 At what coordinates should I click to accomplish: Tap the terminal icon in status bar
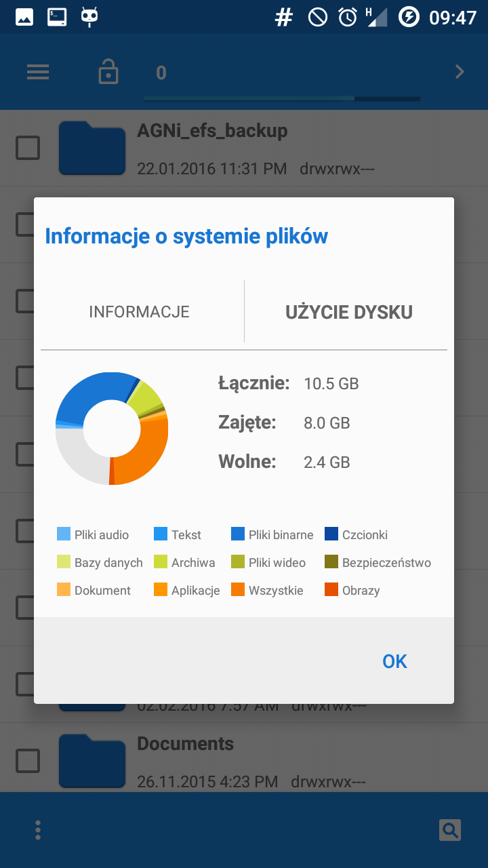pyautogui.click(x=57, y=17)
